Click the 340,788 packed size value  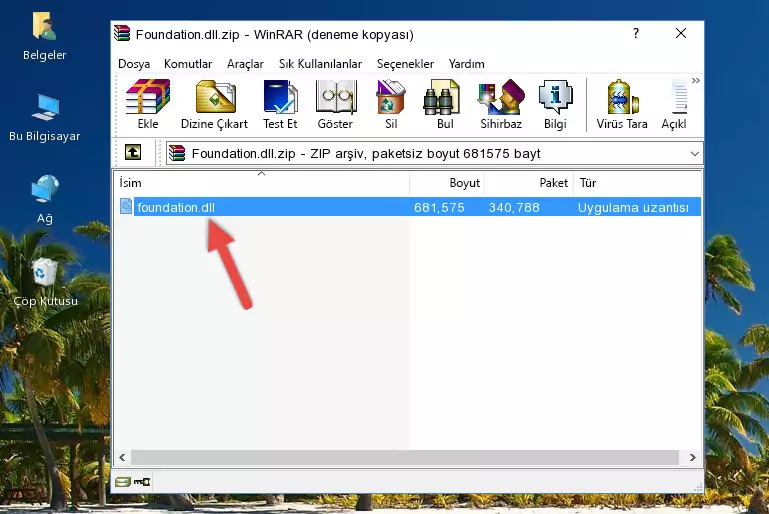(x=514, y=207)
